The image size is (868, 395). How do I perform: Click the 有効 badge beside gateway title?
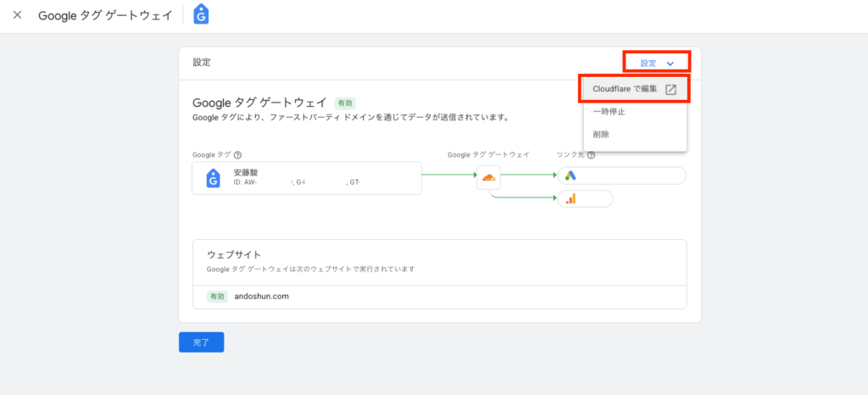click(x=345, y=103)
